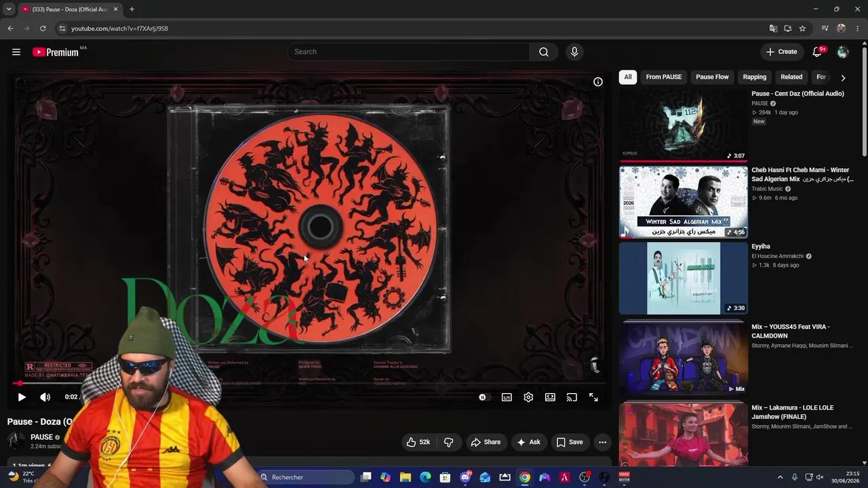Image resolution: width=868 pixels, height=488 pixels.
Task: Open File Explorer from the taskbar
Action: click(x=406, y=477)
